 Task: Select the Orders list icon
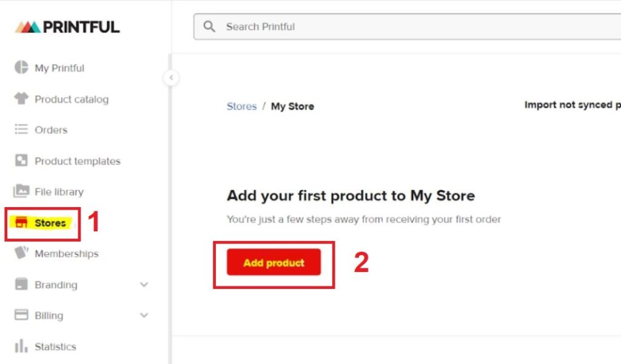[21, 130]
